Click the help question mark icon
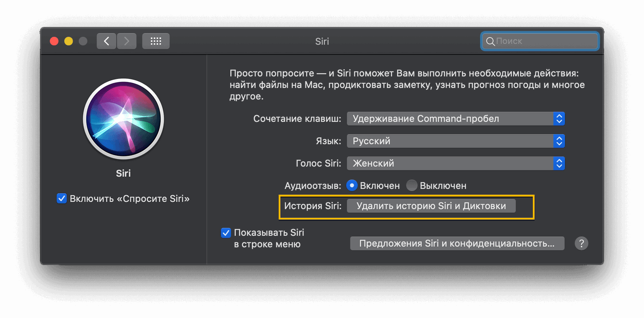Screen dimensions: 644x318 click(x=582, y=243)
